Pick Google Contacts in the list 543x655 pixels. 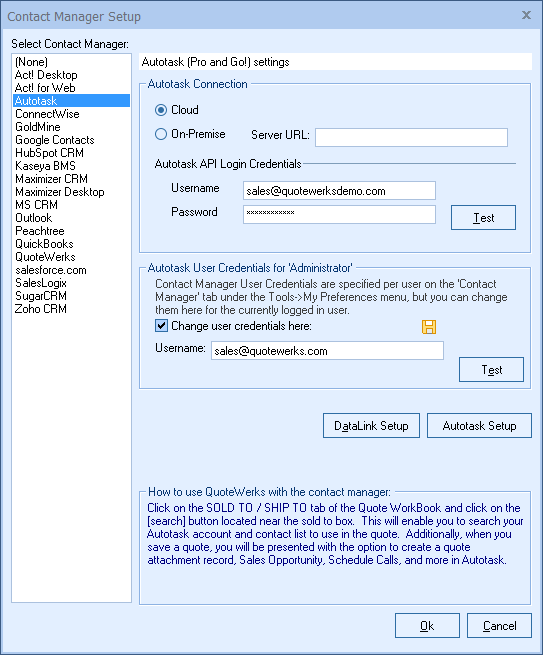pyautogui.click(x=71, y=140)
